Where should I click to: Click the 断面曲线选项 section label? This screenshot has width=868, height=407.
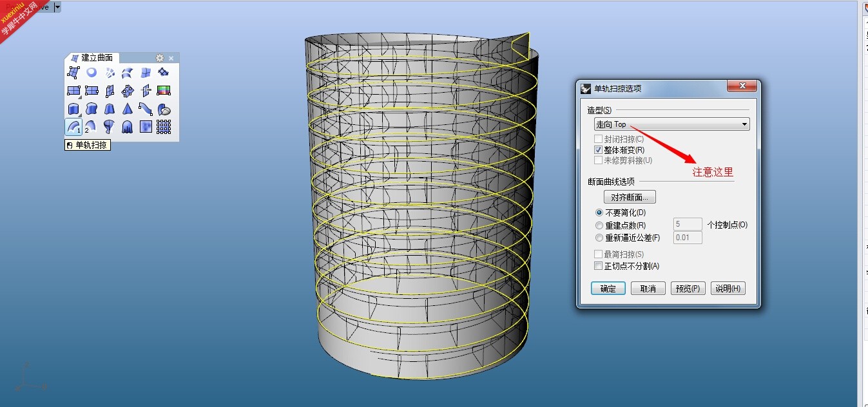(611, 182)
